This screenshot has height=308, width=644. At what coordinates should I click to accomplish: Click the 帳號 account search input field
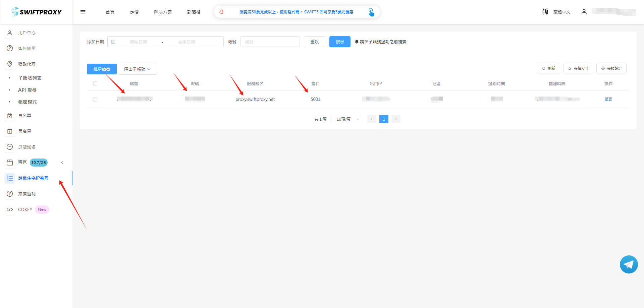[270, 42]
